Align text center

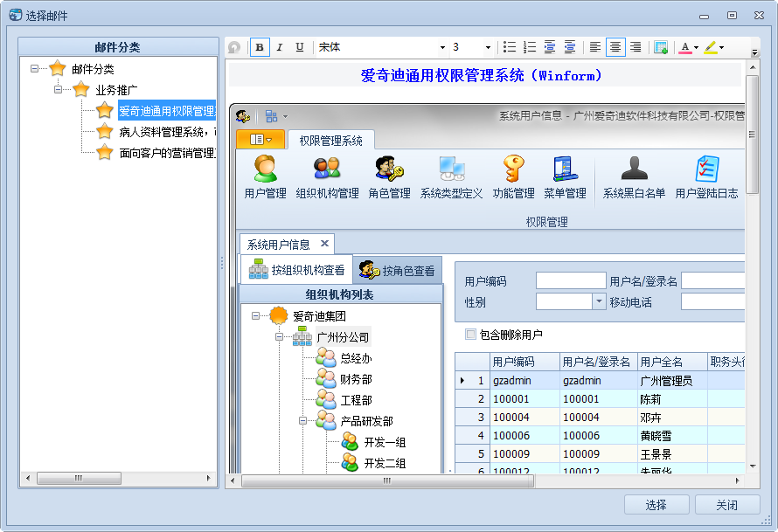pos(615,47)
